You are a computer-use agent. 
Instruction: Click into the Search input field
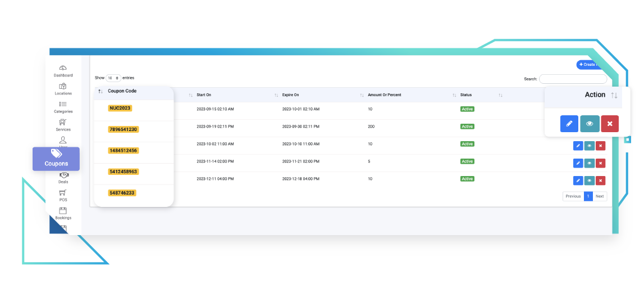click(x=572, y=79)
